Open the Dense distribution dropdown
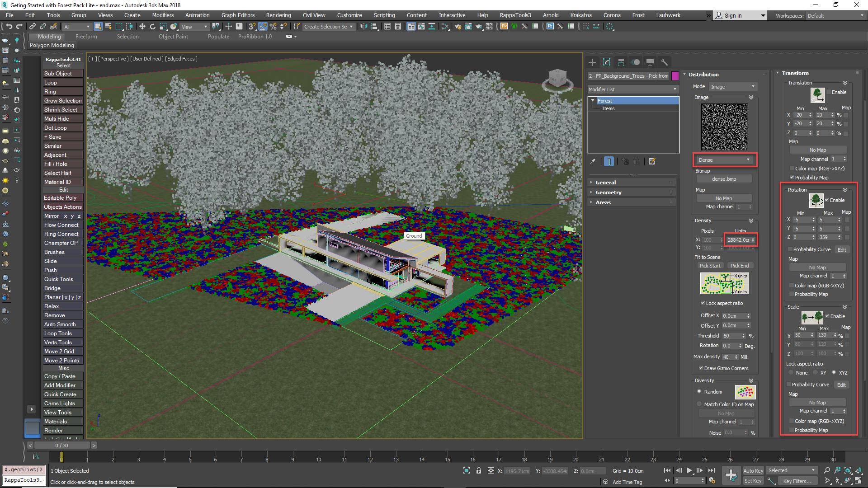The width and height of the screenshot is (868, 488). point(724,160)
